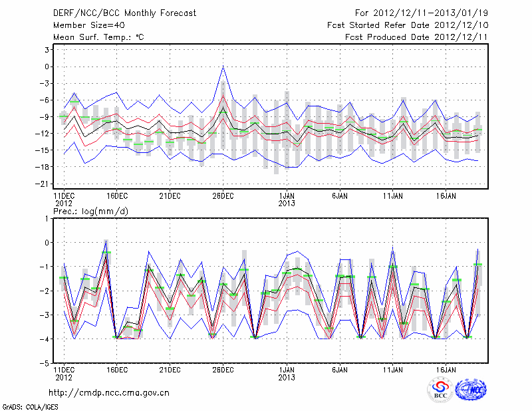The height and width of the screenshot is (411, 532).
Task: Open the cmdp.ncc.cma.gov.cn URL
Action: [x=109, y=392]
